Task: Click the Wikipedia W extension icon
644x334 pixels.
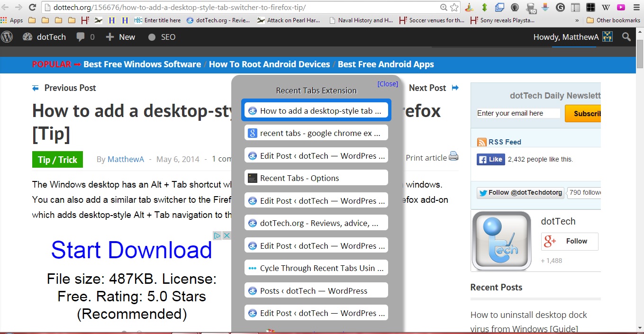Action: [x=606, y=7]
